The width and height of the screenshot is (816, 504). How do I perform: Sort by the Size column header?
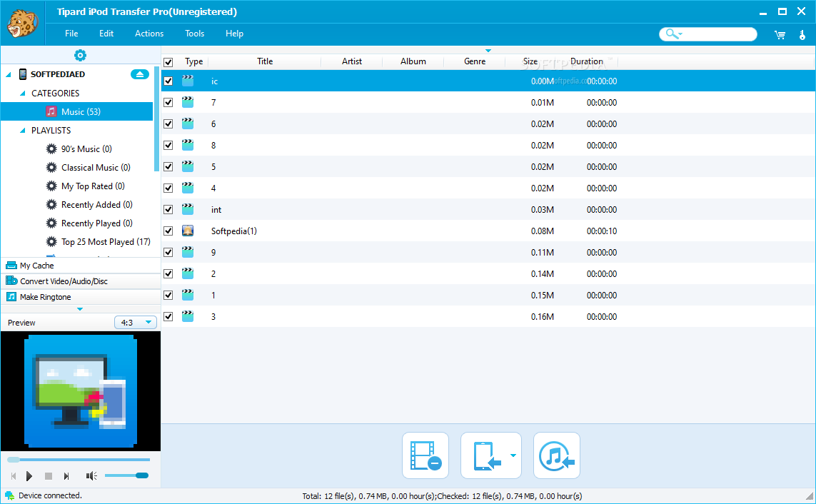[x=530, y=61]
